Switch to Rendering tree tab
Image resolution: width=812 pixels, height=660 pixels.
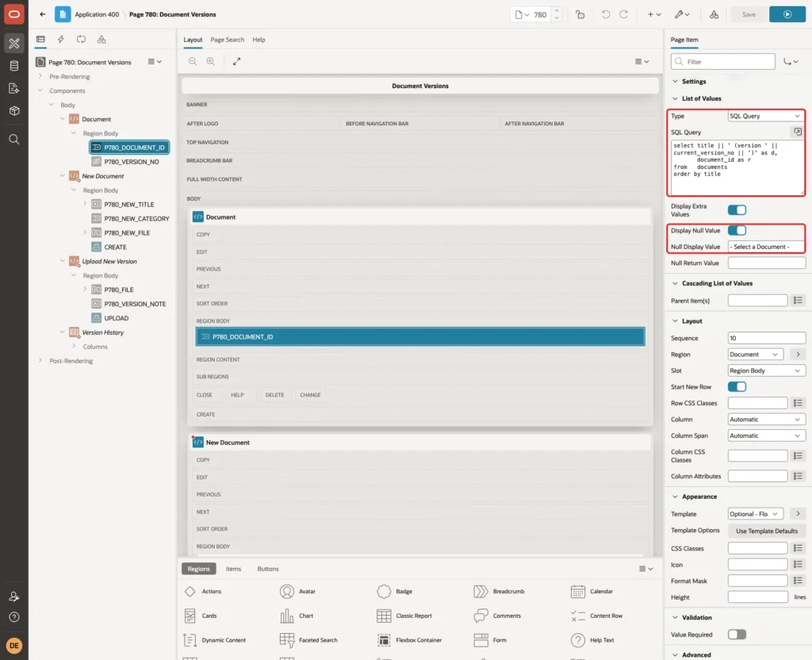[40, 40]
